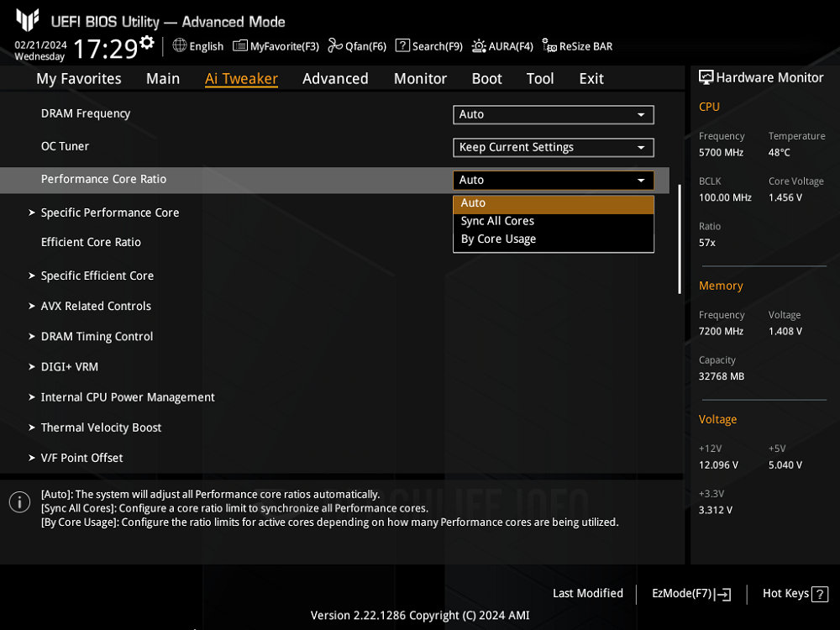The image size is (840, 630).
Task: Switch to the Boot tab
Action: pyautogui.click(x=486, y=78)
